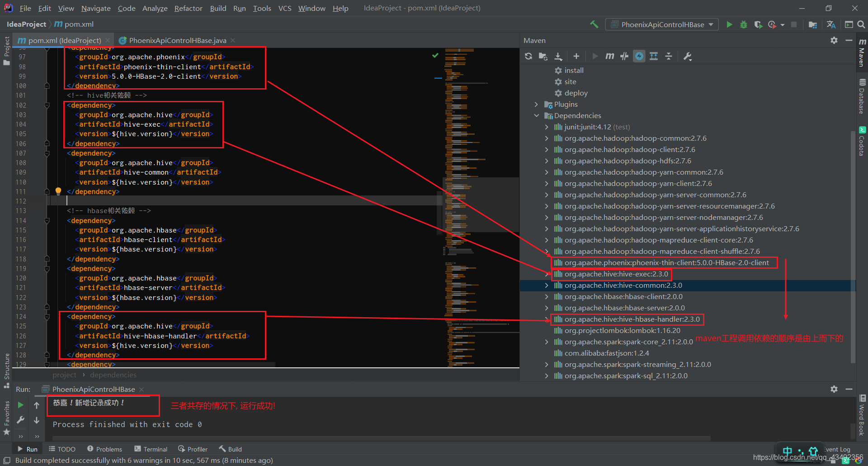Image resolution: width=868 pixels, height=466 pixels.
Task: Toggle the Structure side tool window
Action: [6, 371]
